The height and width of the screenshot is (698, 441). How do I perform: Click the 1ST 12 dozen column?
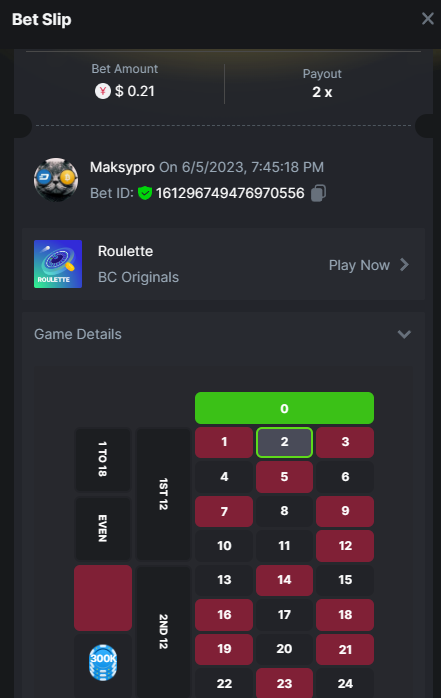[x=163, y=494]
